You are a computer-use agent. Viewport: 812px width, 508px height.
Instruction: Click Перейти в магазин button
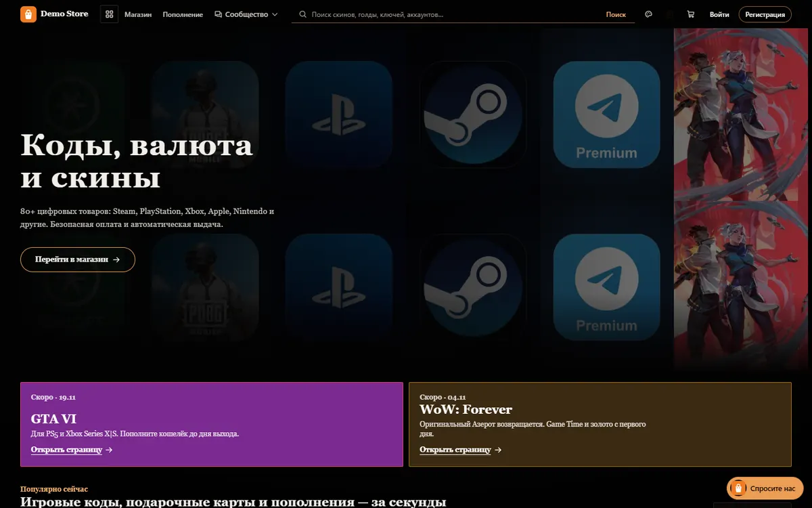pos(78,259)
